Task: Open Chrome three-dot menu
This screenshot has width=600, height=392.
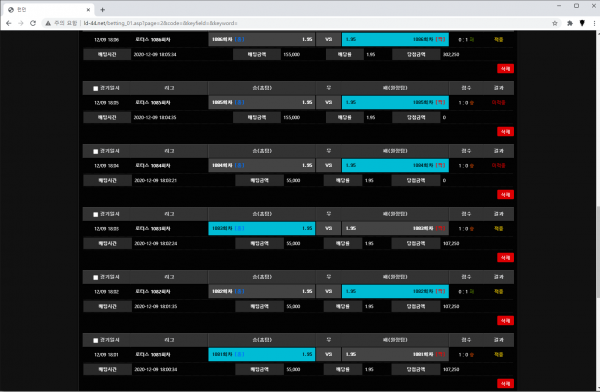Action: [594, 23]
